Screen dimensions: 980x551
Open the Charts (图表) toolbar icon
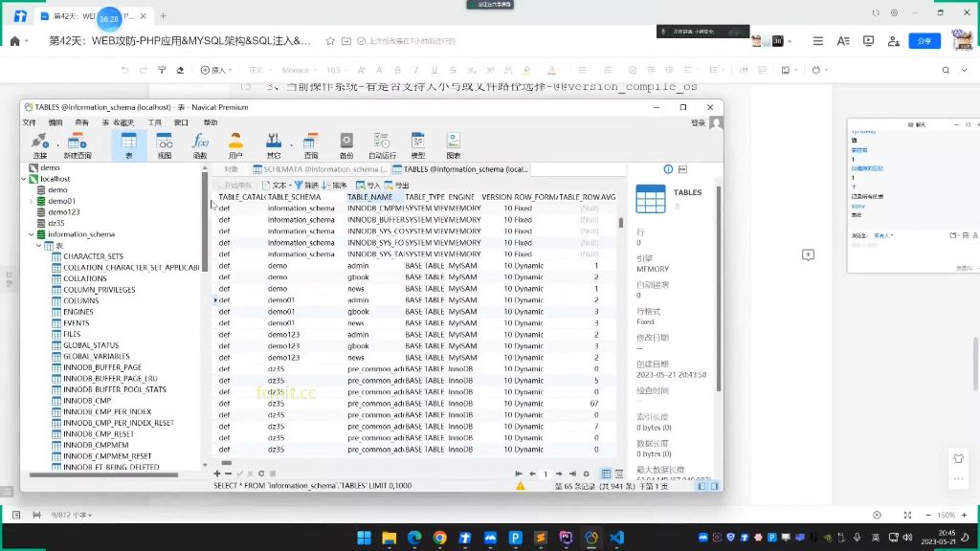coord(454,145)
